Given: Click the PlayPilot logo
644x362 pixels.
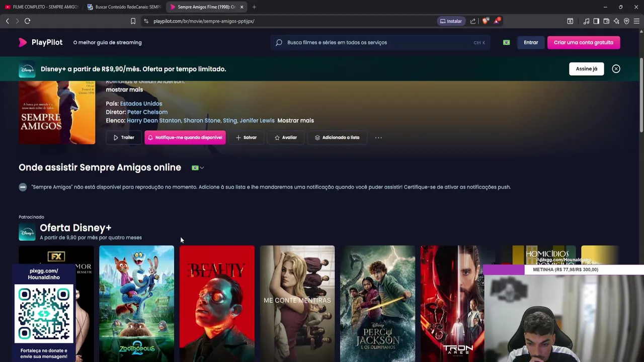Looking at the screenshot, I should (40, 42).
